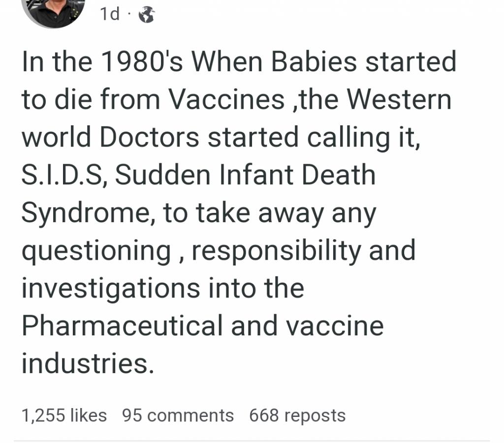Click the word "Doctors" in the post

(x=150, y=138)
